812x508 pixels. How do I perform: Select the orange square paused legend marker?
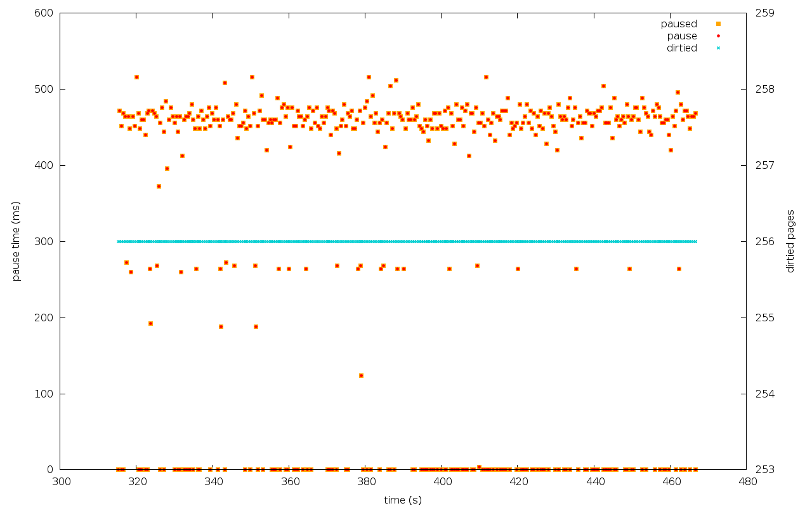pos(719,24)
